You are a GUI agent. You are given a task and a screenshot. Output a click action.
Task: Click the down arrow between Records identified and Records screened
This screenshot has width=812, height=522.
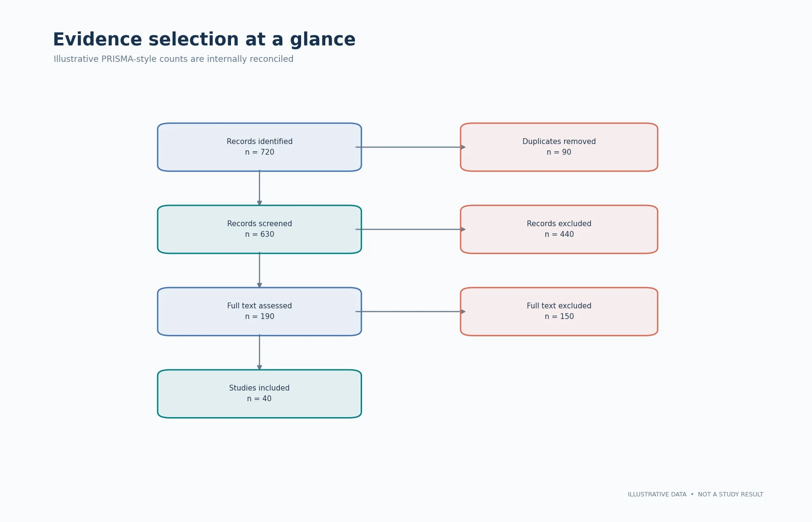click(x=260, y=188)
